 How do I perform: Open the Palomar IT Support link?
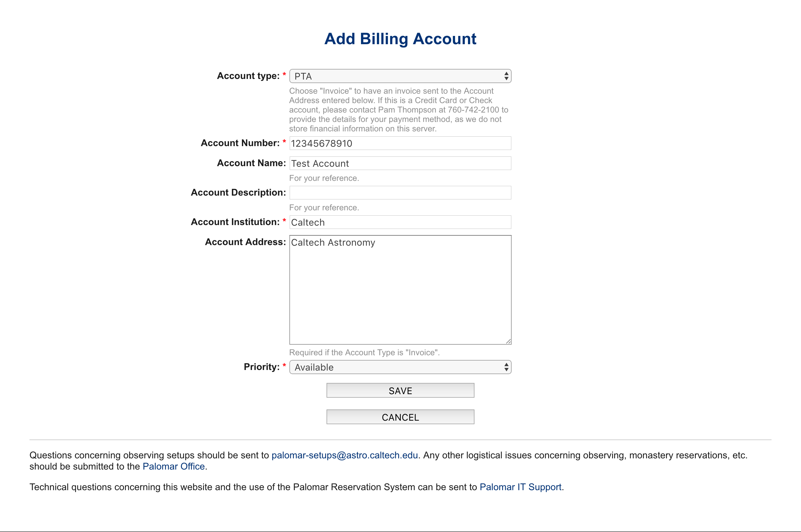[x=520, y=487]
